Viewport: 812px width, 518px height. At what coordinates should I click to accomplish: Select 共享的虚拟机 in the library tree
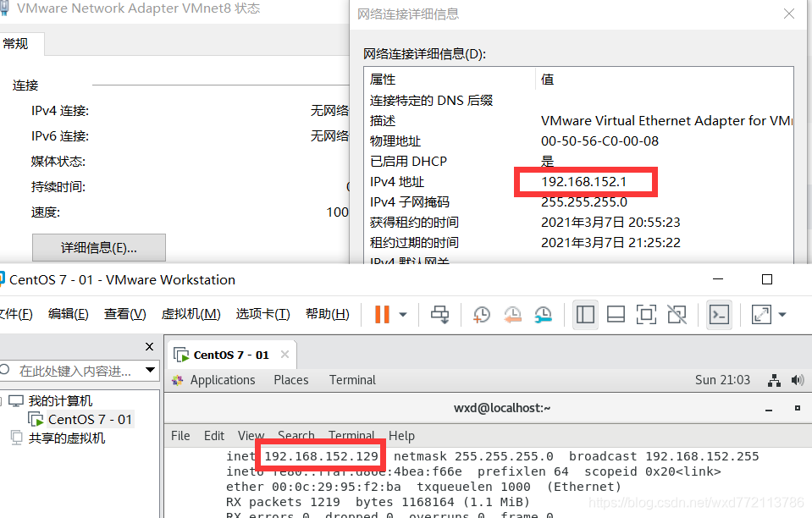pyautogui.click(x=66, y=438)
